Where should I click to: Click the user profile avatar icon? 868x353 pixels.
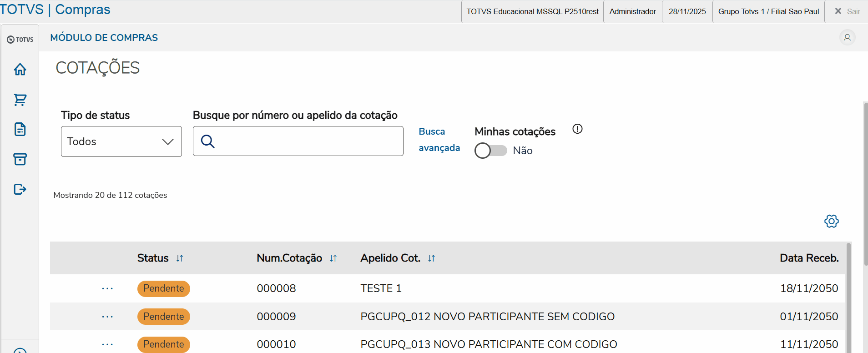(x=847, y=37)
